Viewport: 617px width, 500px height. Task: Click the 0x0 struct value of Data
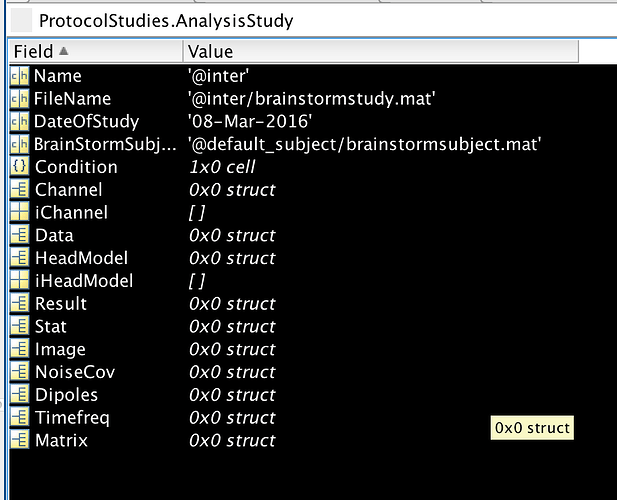(x=232, y=236)
